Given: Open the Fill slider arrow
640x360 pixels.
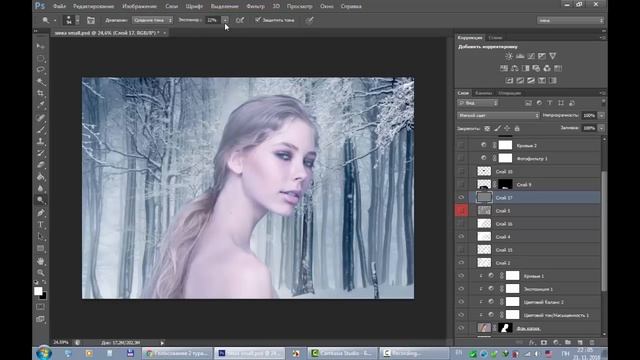Looking at the screenshot, I should (601, 128).
